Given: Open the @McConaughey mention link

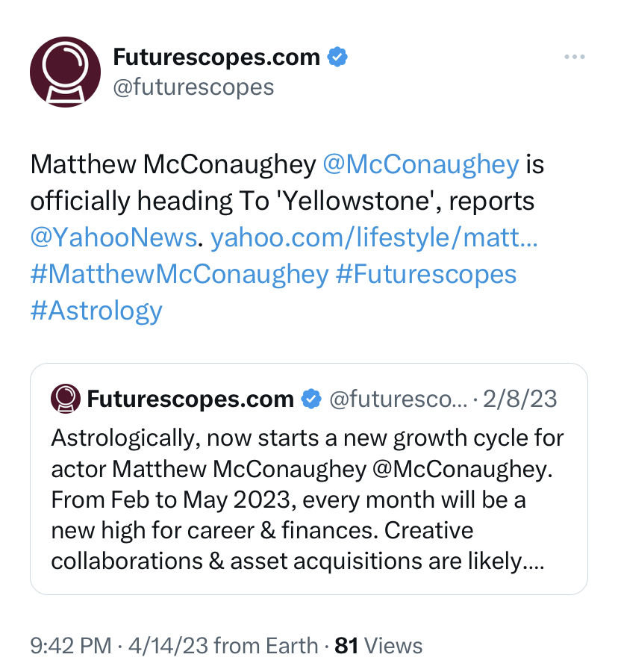Looking at the screenshot, I should pos(420,164).
